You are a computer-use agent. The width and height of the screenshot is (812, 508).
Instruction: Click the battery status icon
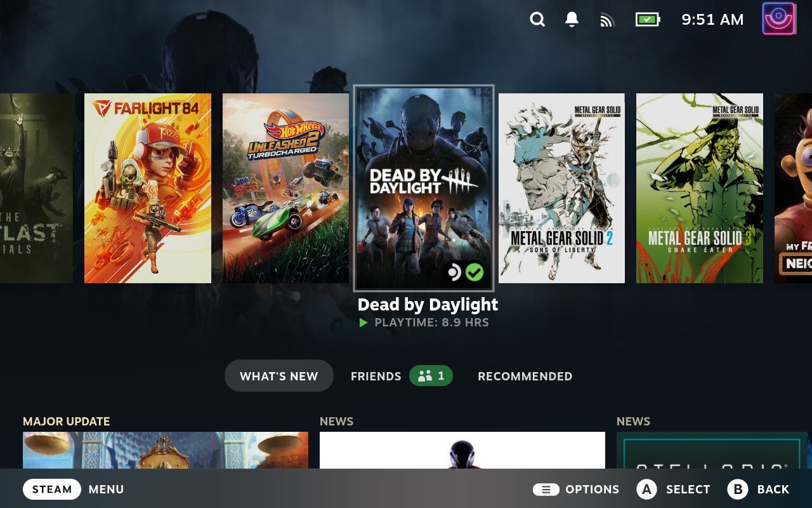647,20
